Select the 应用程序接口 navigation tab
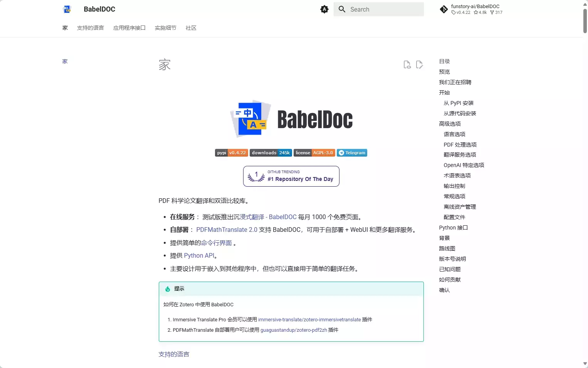 [129, 28]
